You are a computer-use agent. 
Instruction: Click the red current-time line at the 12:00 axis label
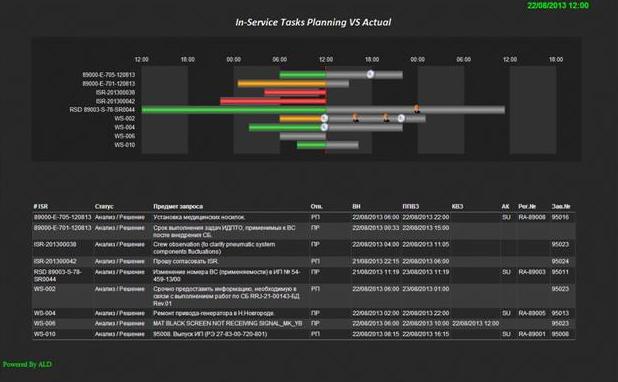click(326, 110)
